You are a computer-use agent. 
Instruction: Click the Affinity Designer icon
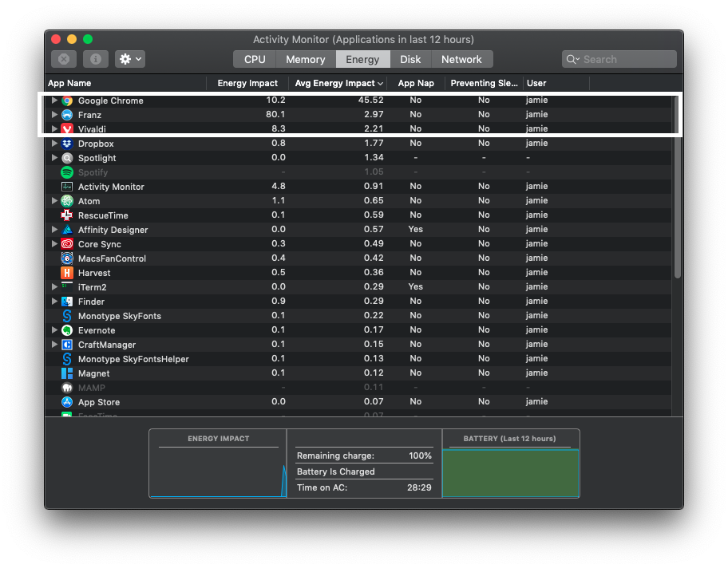point(67,231)
